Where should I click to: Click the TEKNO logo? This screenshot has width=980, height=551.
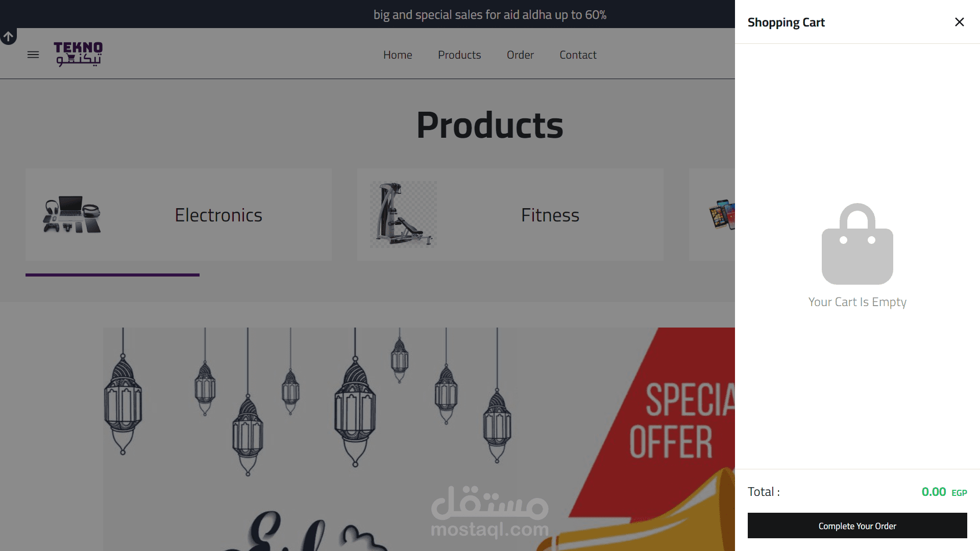click(x=78, y=54)
